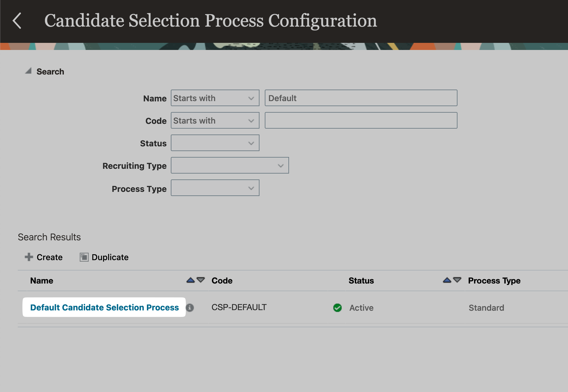Click info icon beside Default Candidate Selection Process
Image resolution: width=568 pixels, height=392 pixels.
(x=190, y=308)
